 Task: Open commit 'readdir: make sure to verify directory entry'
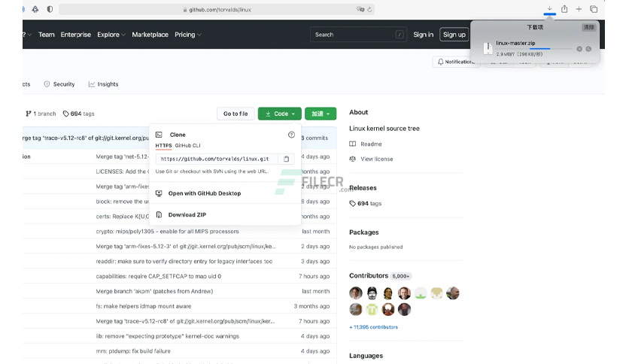(x=184, y=262)
